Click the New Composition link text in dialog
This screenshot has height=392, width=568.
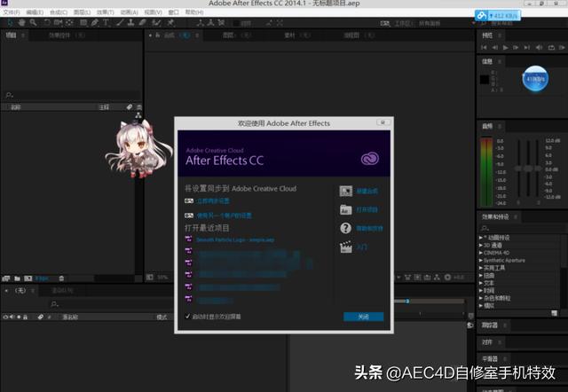coord(367,191)
